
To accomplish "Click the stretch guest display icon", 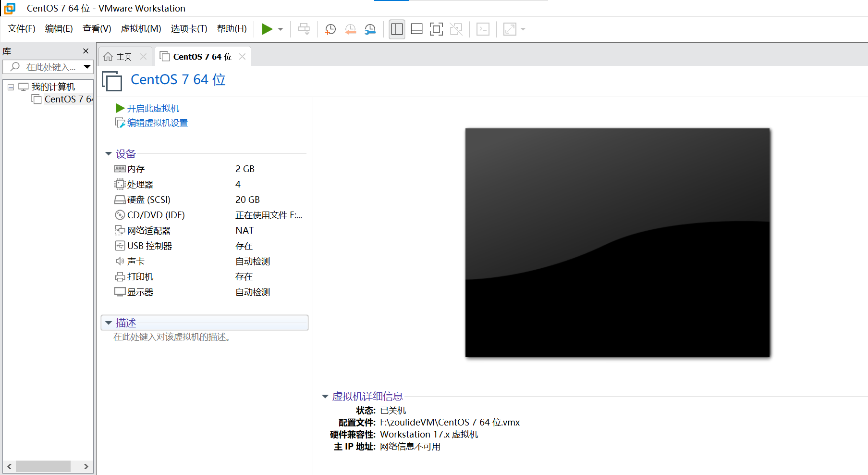I will point(510,29).
